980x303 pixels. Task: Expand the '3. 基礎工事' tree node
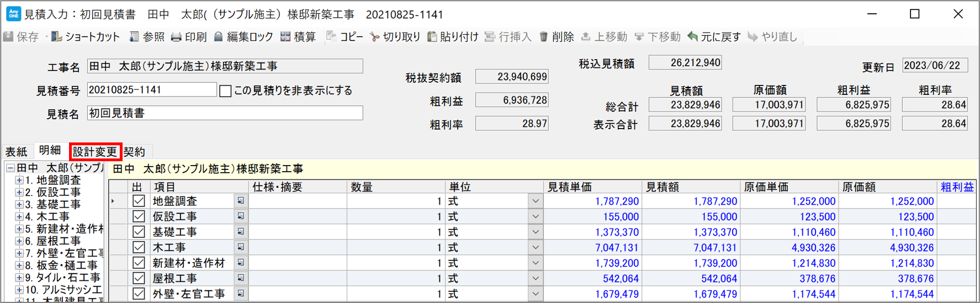point(19,205)
